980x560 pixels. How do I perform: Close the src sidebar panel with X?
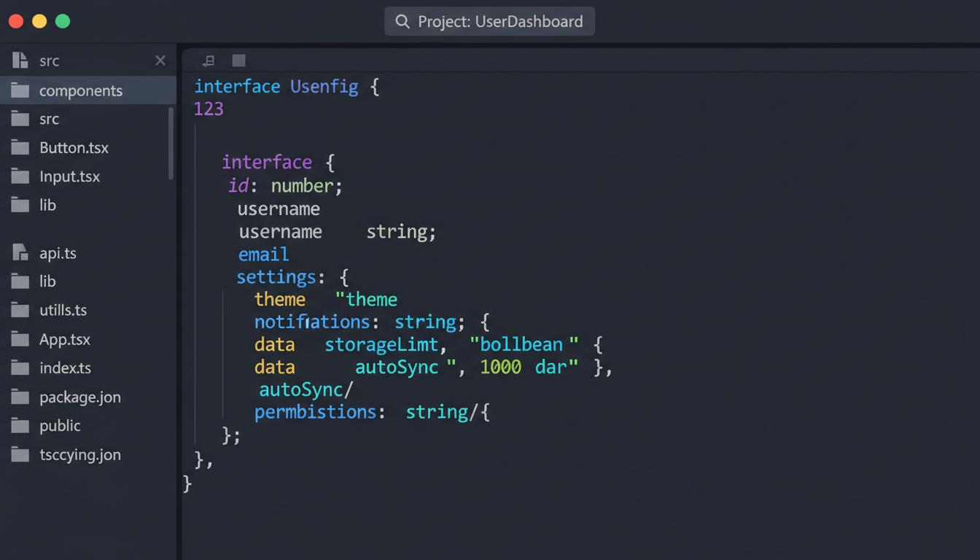160,61
